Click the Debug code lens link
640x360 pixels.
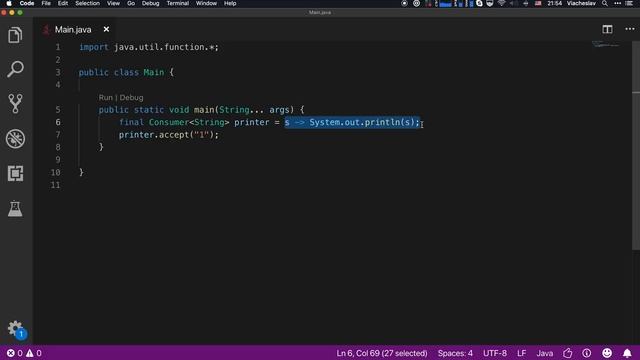pos(131,98)
